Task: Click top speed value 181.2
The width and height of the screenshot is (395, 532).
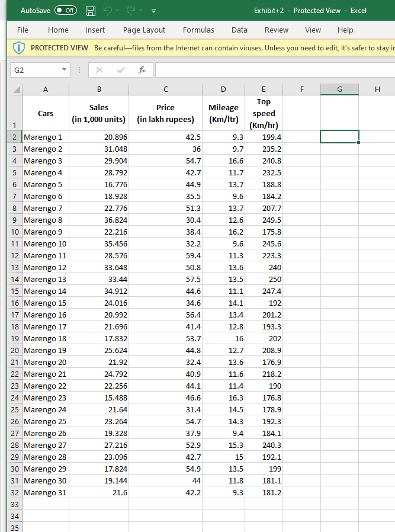Action: (x=264, y=493)
